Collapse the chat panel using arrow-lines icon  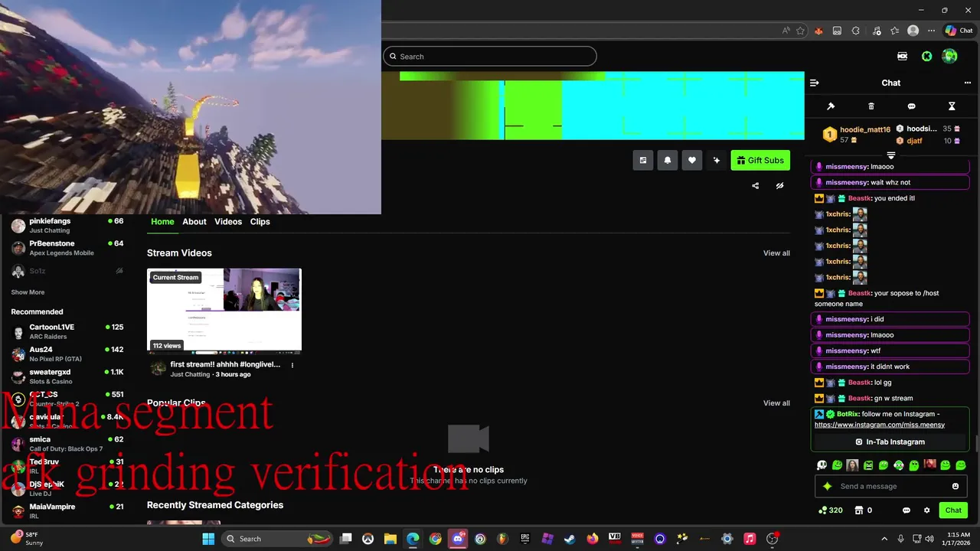click(815, 83)
